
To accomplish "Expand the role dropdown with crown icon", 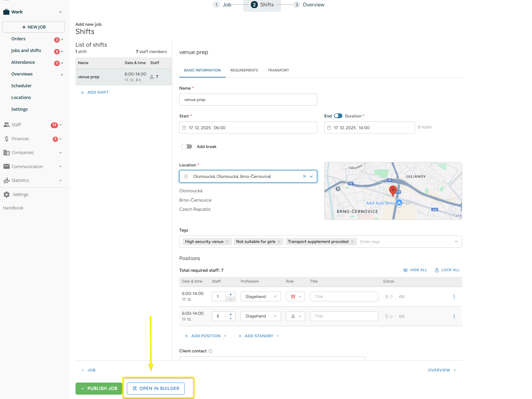I will pyautogui.click(x=295, y=297).
